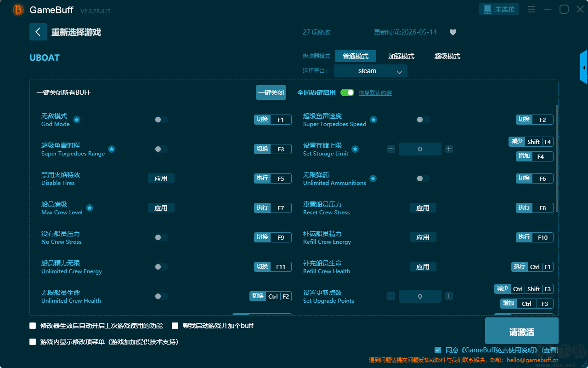
Task: Click the GameBuff logo icon
Action: pos(18,10)
